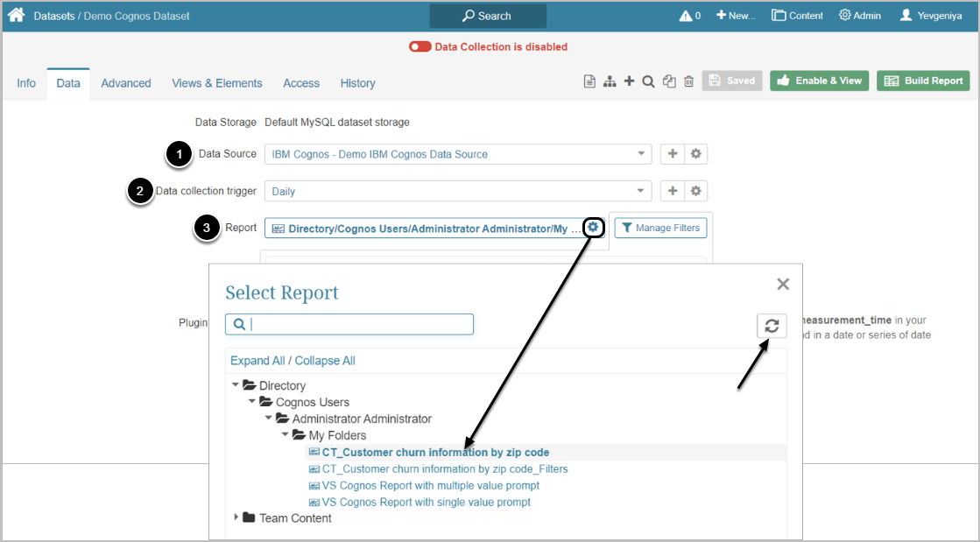Viewport: 980px width, 542px height.
Task: Switch to the Advanced tab
Action: coord(126,83)
